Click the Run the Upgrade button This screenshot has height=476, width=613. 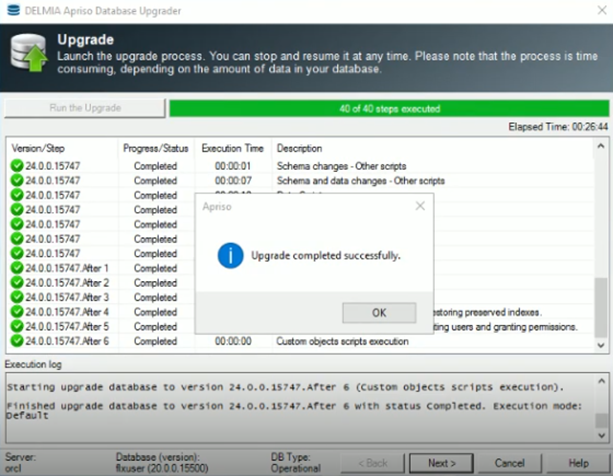coord(85,108)
